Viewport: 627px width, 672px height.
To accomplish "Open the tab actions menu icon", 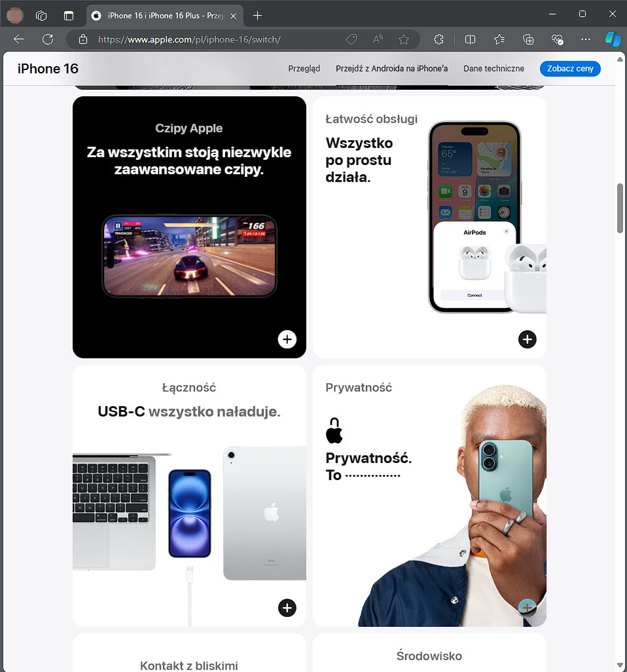I will (x=69, y=16).
